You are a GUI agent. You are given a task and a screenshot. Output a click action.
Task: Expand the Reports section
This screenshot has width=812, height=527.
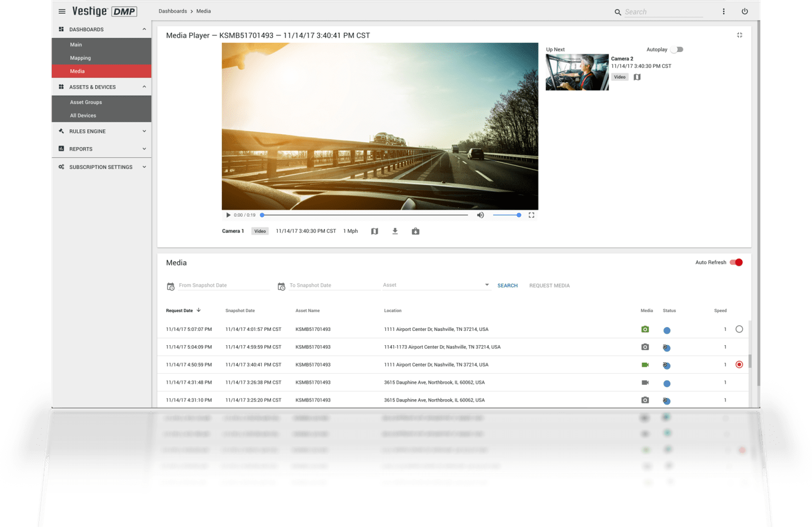tap(144, 149)
